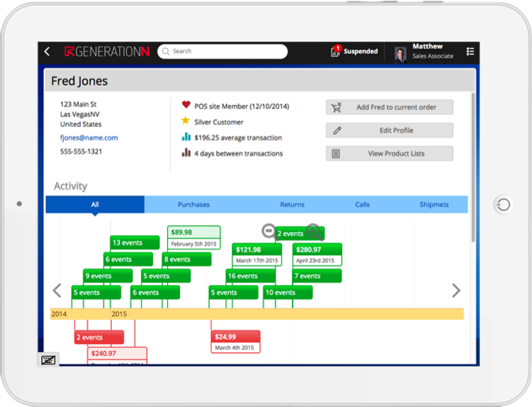Image resolution: width=532 pixels, height=407 pixels.
Task: Switch to the Purchases tab
Action: click(194, 205)
